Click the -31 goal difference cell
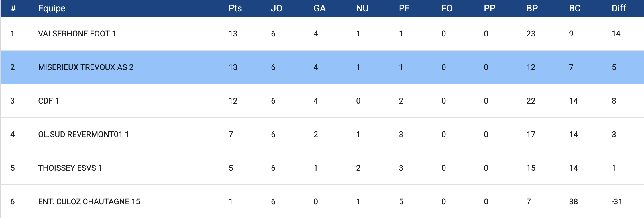Screen dimensions: 644x218 click(x=617, y=202)
